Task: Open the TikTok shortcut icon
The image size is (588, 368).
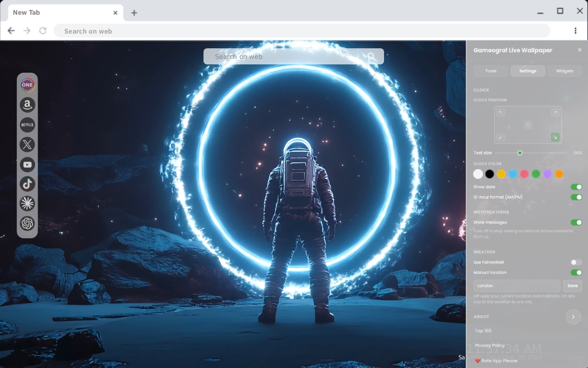Action: 27,184
